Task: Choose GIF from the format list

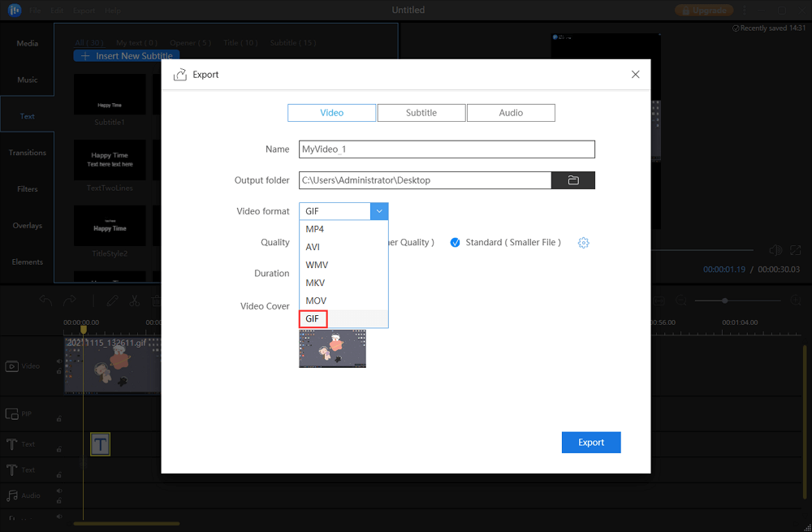Action: [343, 318]
